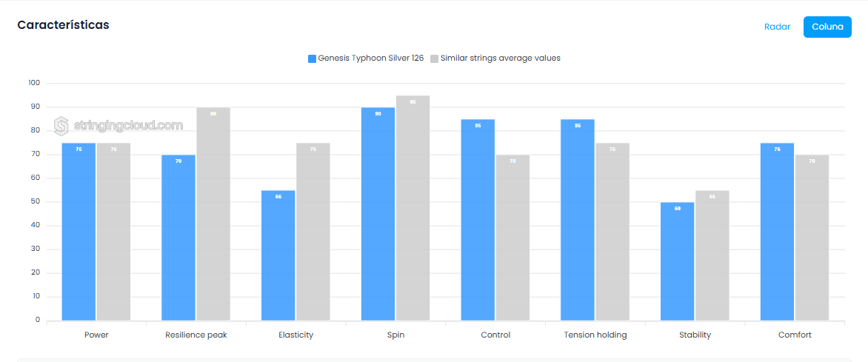Click the blue Stability bar
The width and height of the screenshot is (868, 362).
tap(677, 261)
